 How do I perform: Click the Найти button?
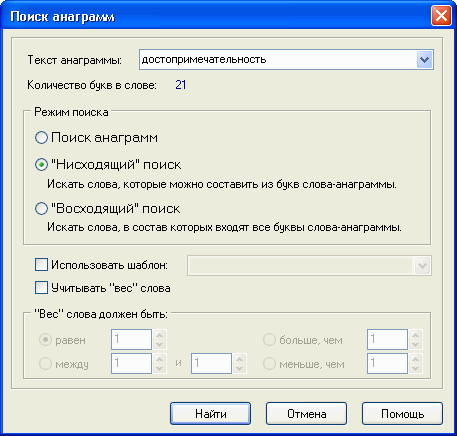point(210,414)
